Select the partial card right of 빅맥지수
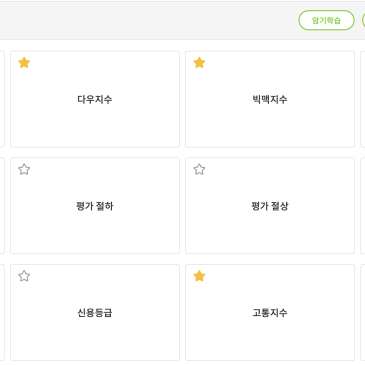The image size is (365, 365). pos(363,99)
